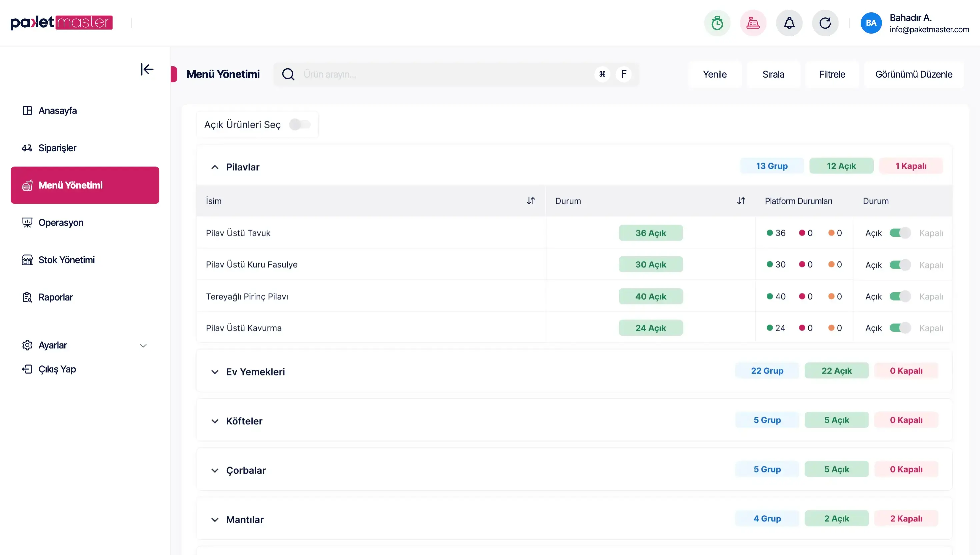This screenshot has height=555, width=980.
Task: Open Stok Yönetimi from sidebar
Action: pyautogui.click(x=66, y=260)
